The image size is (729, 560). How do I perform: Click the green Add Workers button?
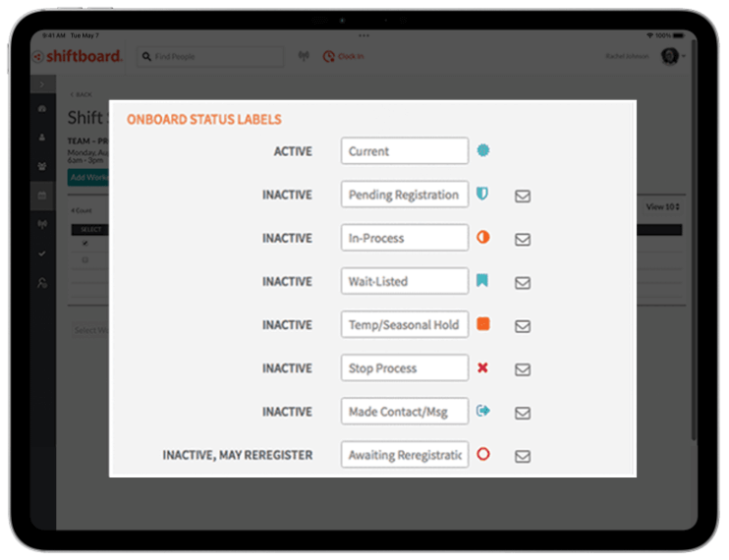pos(88,177)
